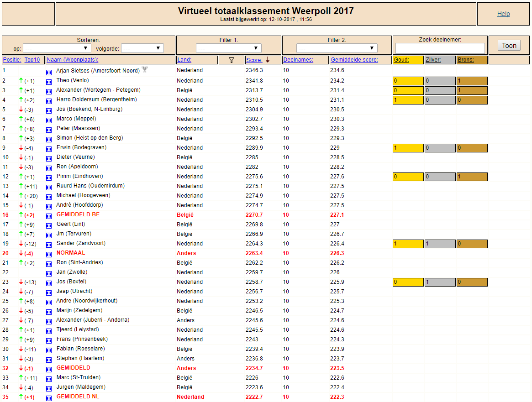Sort by the Land column header
Viewport: 532px width, 402px height.
[x=184, y=60]
